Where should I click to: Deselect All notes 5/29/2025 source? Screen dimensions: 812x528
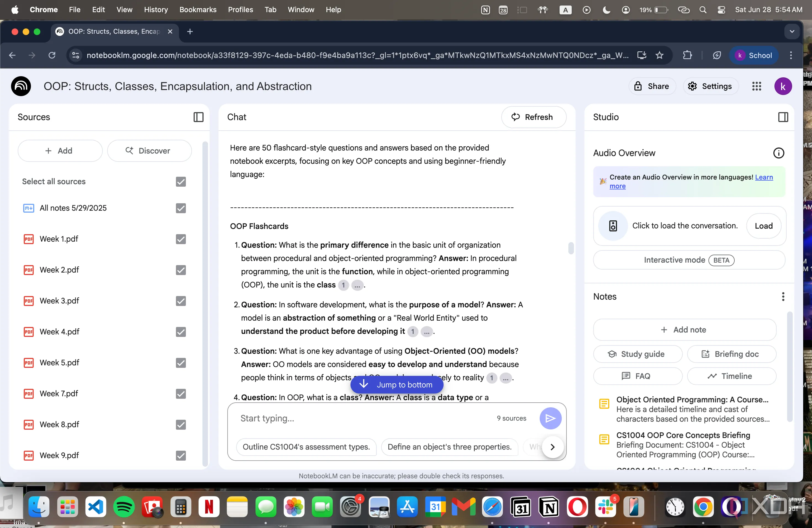click(x=181, y=208)
